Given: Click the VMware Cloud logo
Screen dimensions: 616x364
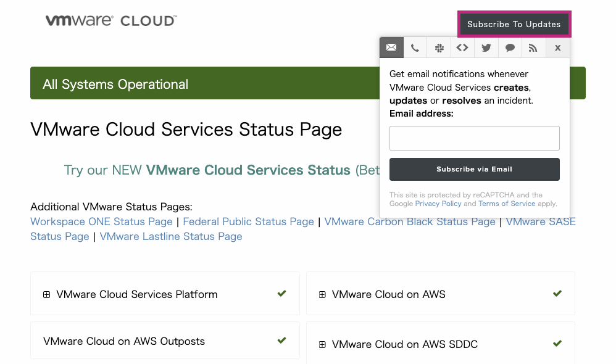Looking at the screenshot, I should click(x=111, y=20).
